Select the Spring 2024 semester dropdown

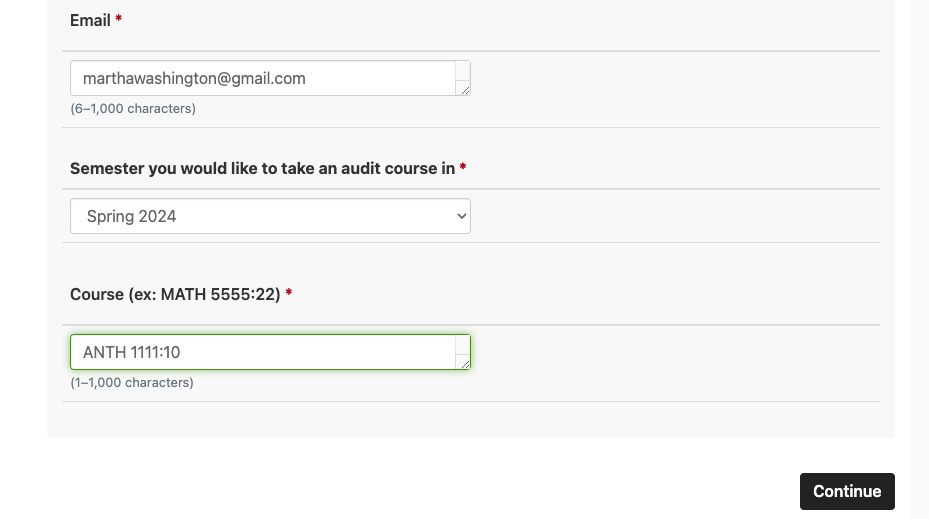pos(270,216)
